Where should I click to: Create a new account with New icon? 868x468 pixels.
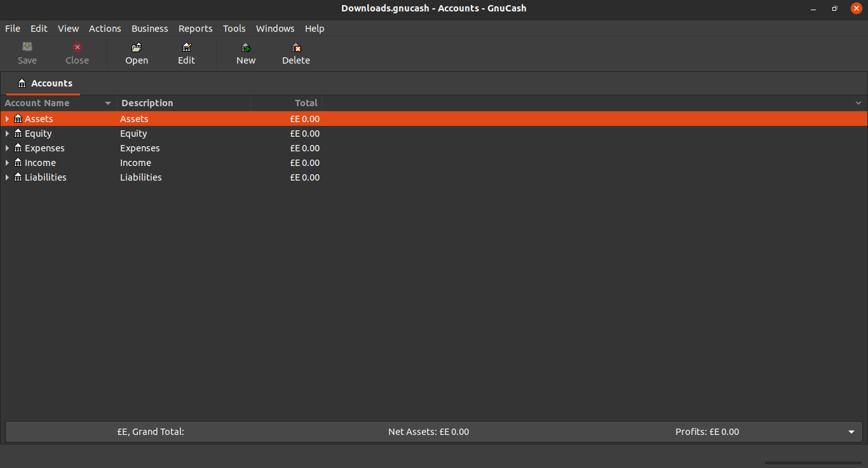(246, 47)
